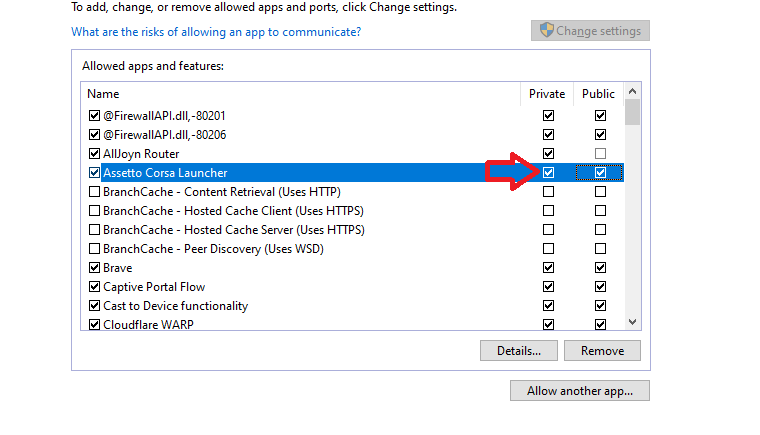
Task: Enable Public access for AllJoyn Router
Action: tap(600, 154)
